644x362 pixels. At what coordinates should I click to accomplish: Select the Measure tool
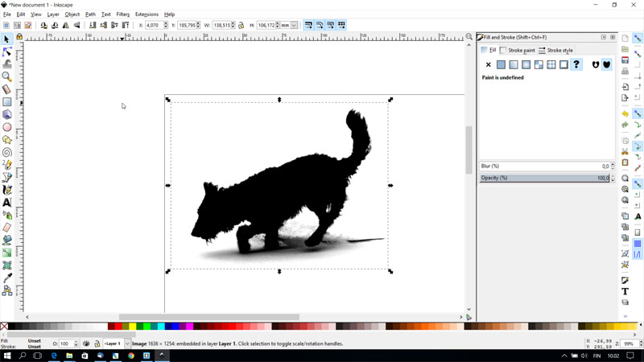click(x=6, y=89)
